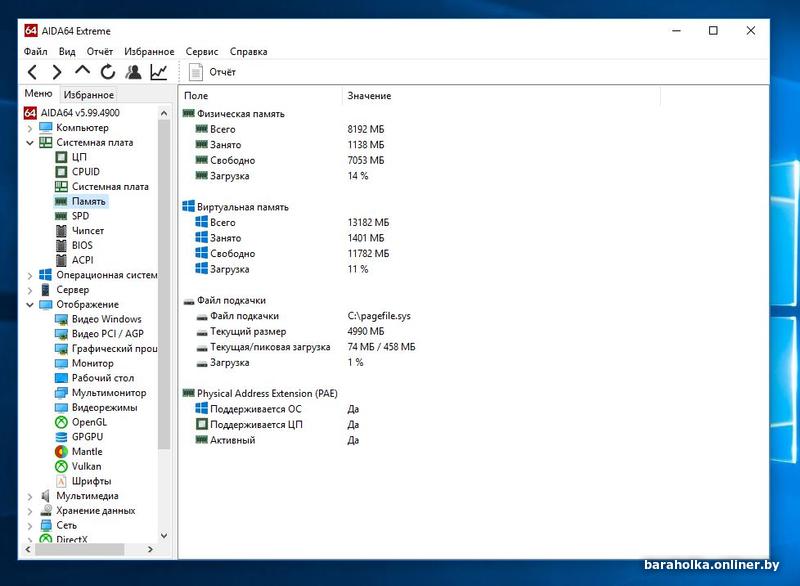The width and height of the screenshot is (800, 586).
Task: Open the Вид menu
Action: click(x=67, y=52)
